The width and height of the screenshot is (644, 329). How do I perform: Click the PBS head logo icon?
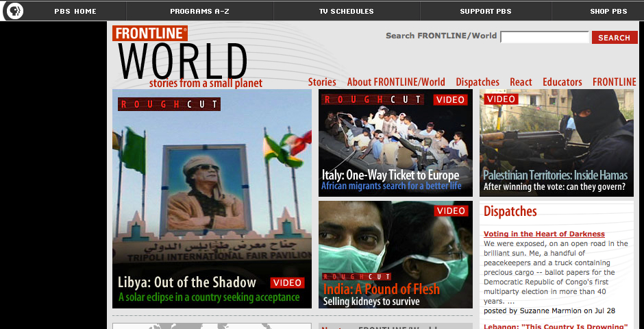point(15,11)
